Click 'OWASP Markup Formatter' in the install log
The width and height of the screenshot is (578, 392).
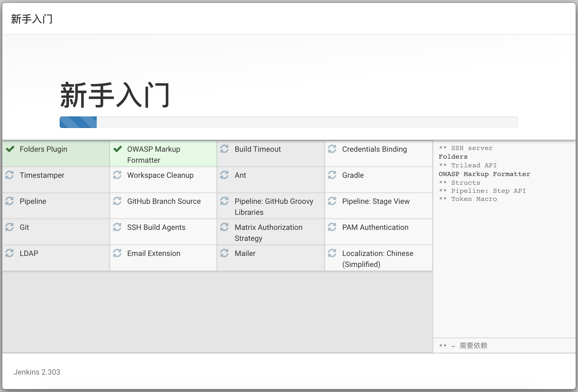(x=484, y=174)
